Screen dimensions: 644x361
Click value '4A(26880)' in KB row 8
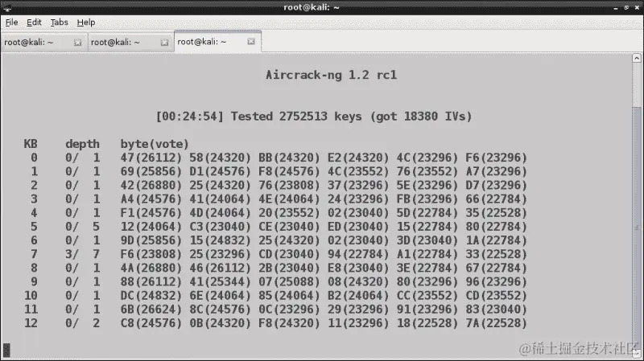151,269
